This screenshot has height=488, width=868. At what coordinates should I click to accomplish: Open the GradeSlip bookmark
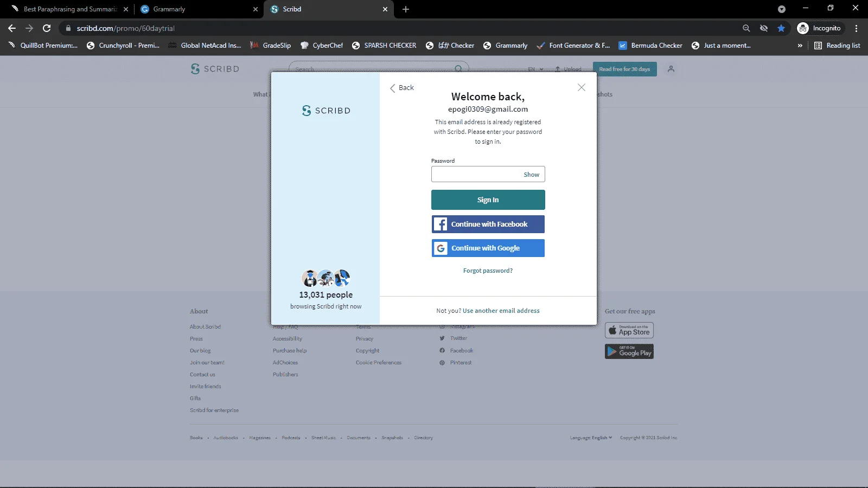(x=270, y=46)
